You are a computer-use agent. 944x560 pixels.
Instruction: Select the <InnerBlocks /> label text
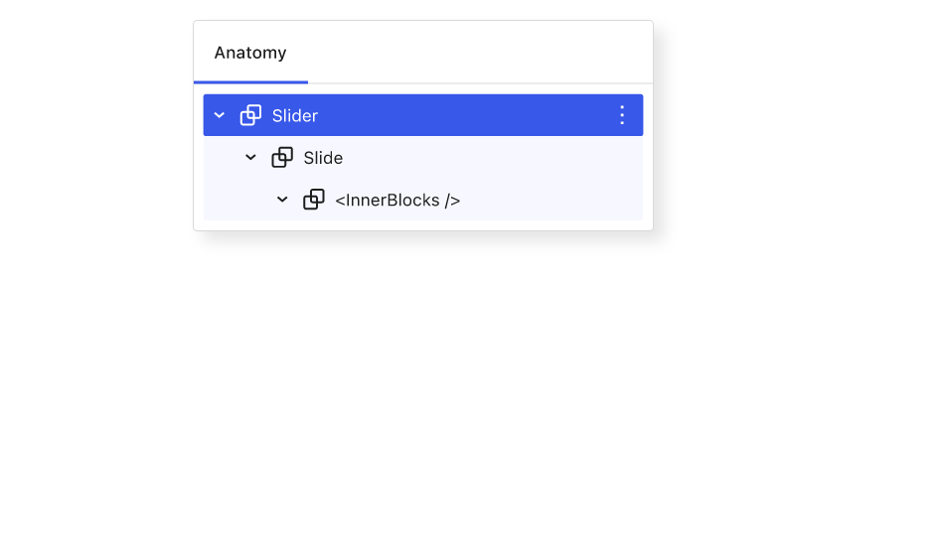pyautogui.click(x=397, y=200)
